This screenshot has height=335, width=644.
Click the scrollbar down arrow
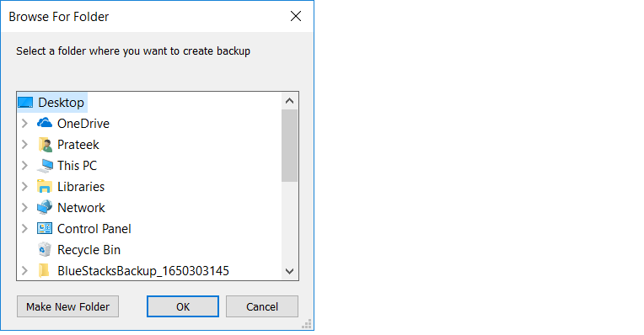(x=290, y=271)
